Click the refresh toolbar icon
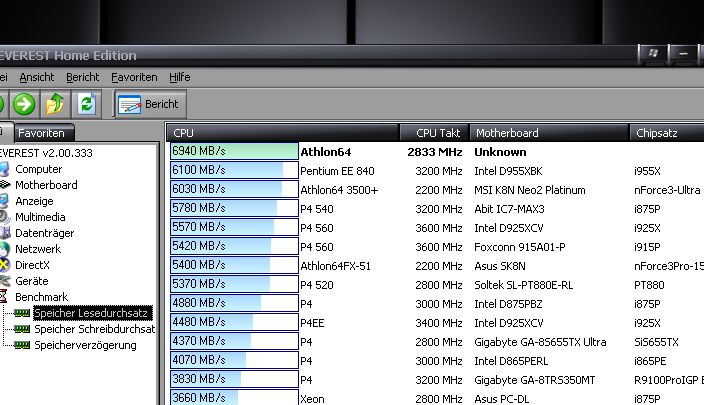Image resolution: width=704 pixels, height=405 pixels. (86, 104)
